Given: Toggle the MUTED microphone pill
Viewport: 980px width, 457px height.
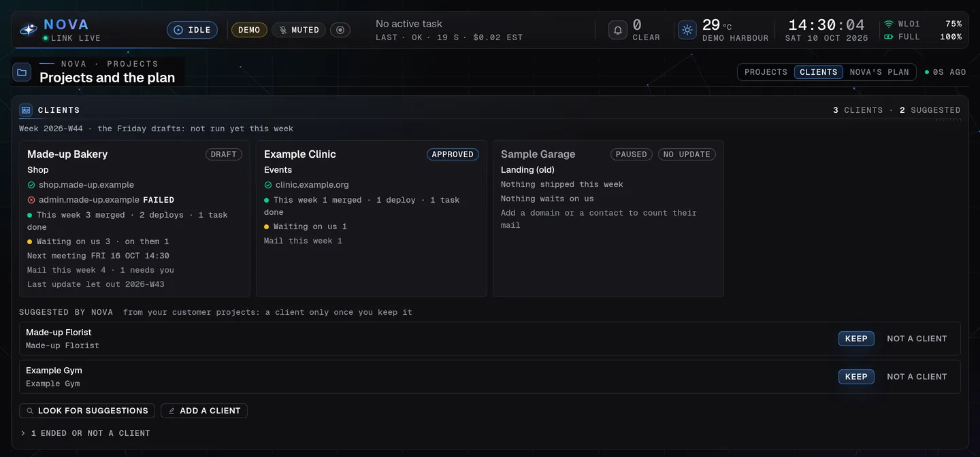Looking at the screenshot, I should [x=299, y=30].
